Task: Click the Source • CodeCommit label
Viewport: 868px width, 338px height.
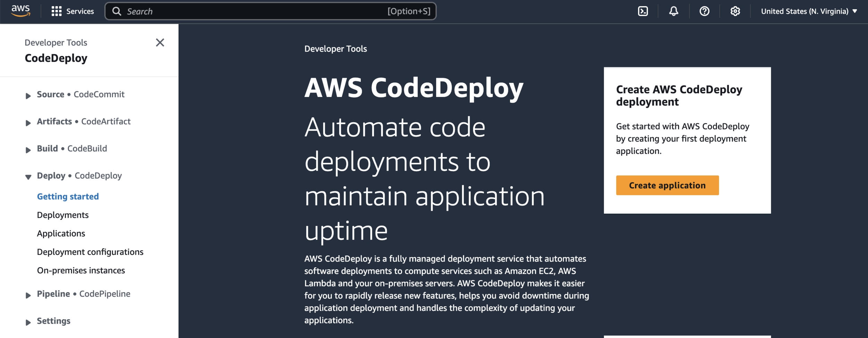Action: [x=81, y=94]
